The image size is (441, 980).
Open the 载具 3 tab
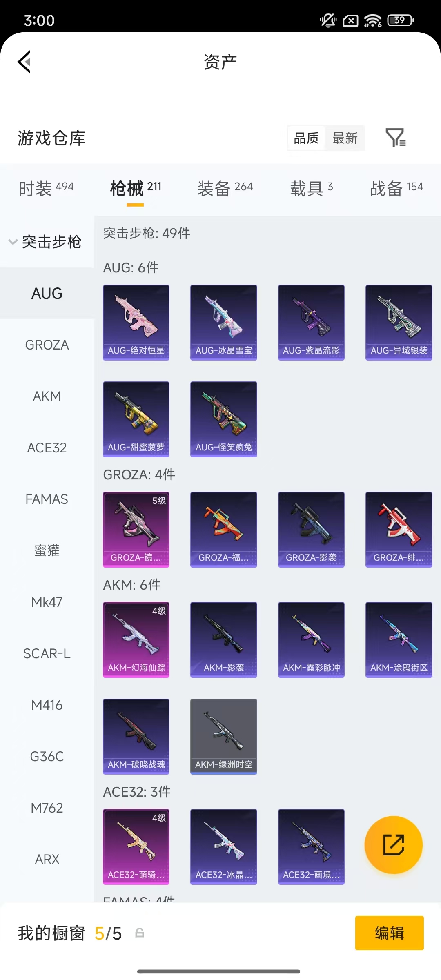[x=312, y=188]
